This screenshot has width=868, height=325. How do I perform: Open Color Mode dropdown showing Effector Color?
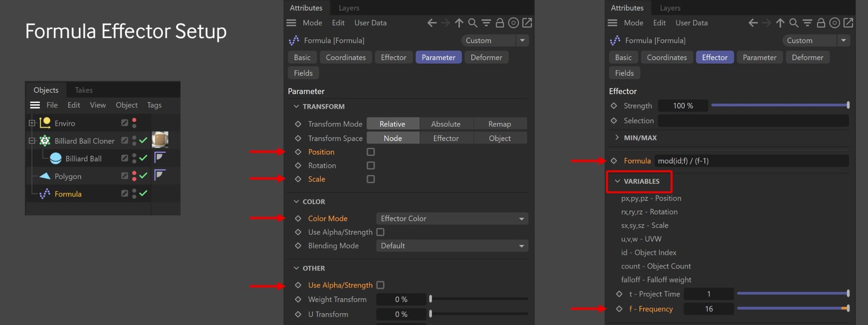452,219
